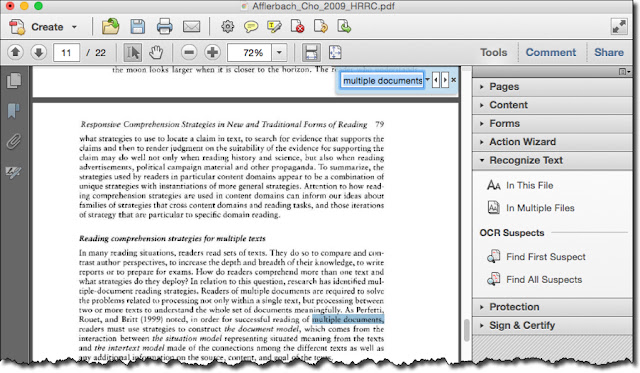Run Recognize Text In Multiple Files
Screen dimensions: 640x373
tap(531, 208)
